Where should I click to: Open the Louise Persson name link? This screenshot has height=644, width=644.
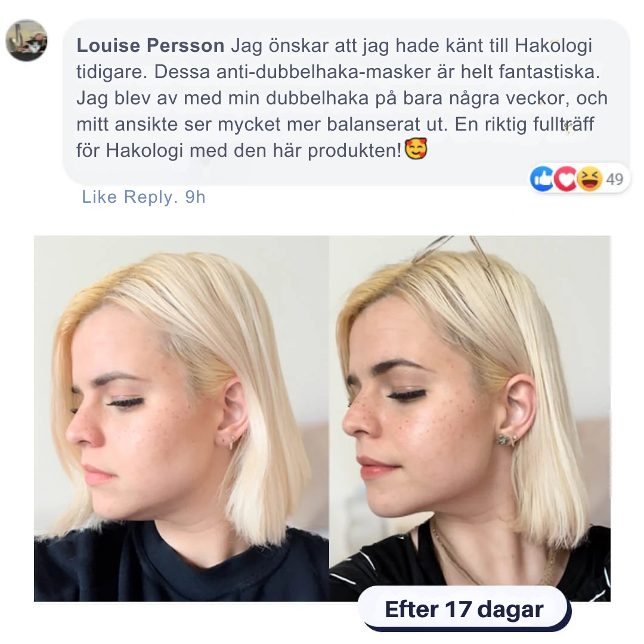point(150,45)
